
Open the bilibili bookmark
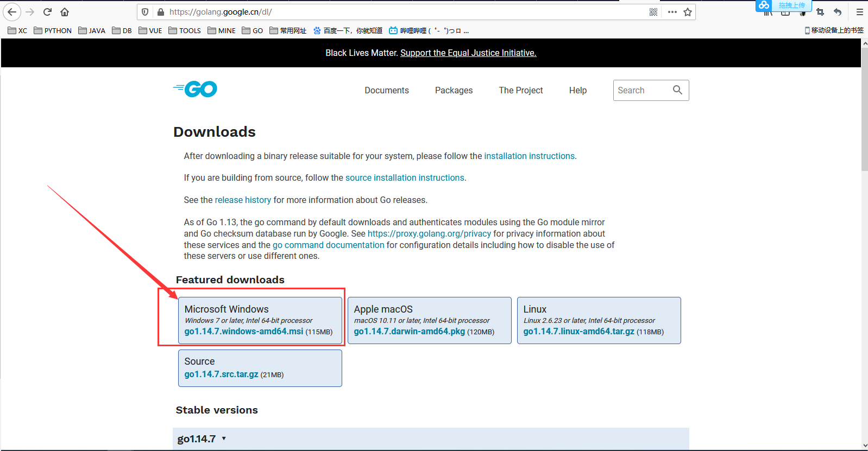tap(429, 30)
